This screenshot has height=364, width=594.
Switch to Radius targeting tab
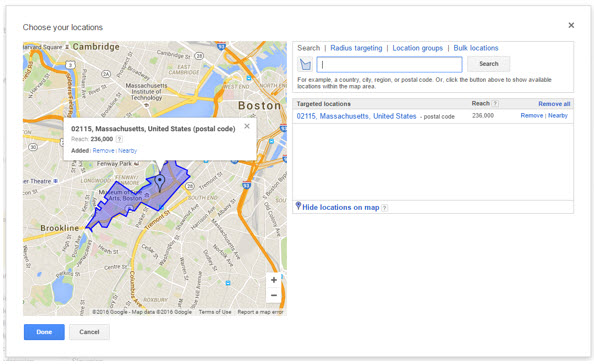point(356,48)
